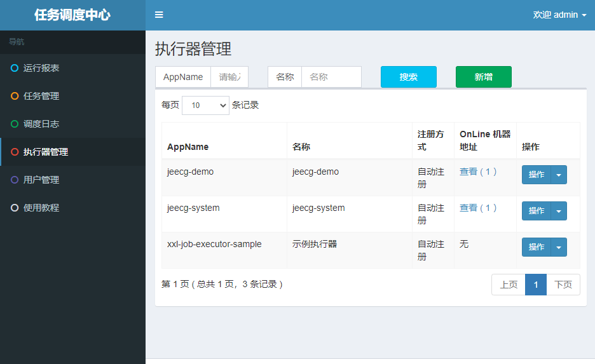This screenshot has height=364, width=595.
Task: Click the orange circle icon beside 任务管理
Action: 15,96
